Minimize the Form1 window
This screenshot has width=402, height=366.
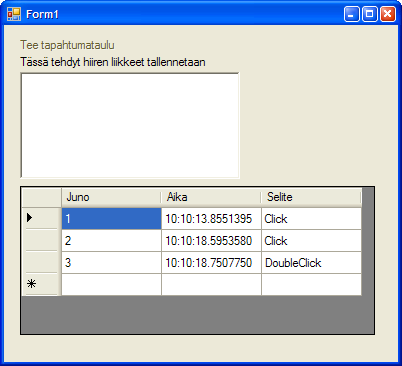352,14
